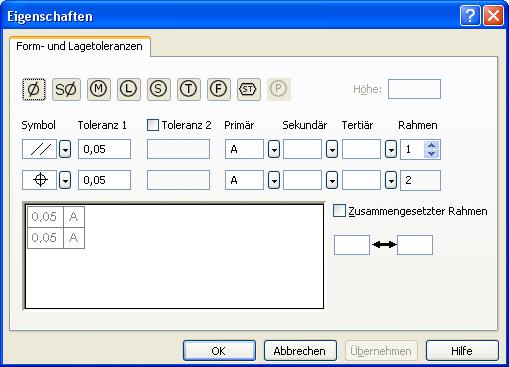Click the Toleranz 1 field in first row

[104, 149]
